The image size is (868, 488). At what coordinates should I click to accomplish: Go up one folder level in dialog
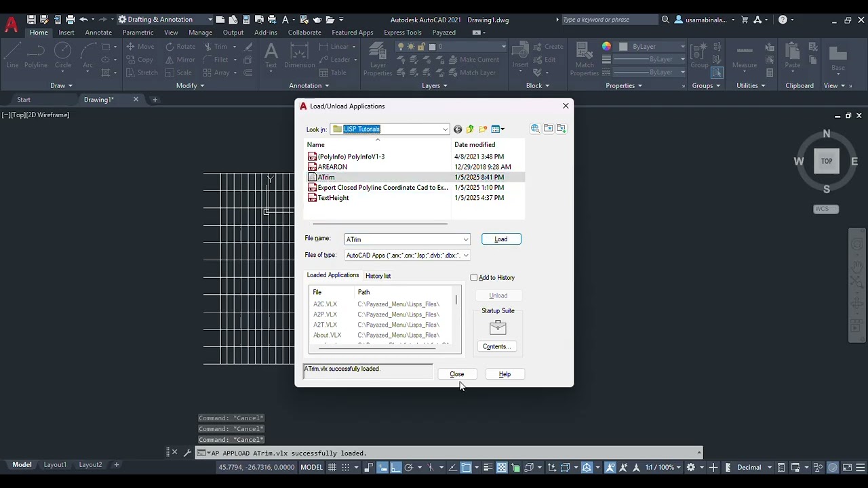(x=470, y=129)
